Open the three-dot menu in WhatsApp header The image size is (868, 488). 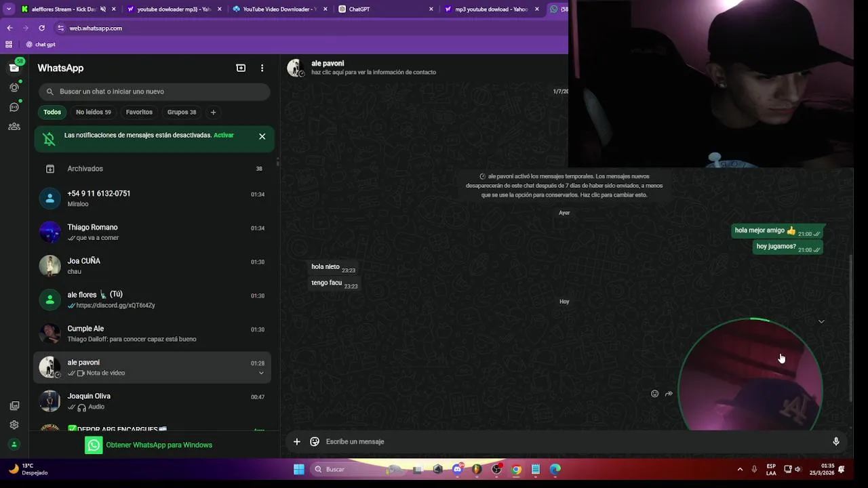[x=262, y=68]
